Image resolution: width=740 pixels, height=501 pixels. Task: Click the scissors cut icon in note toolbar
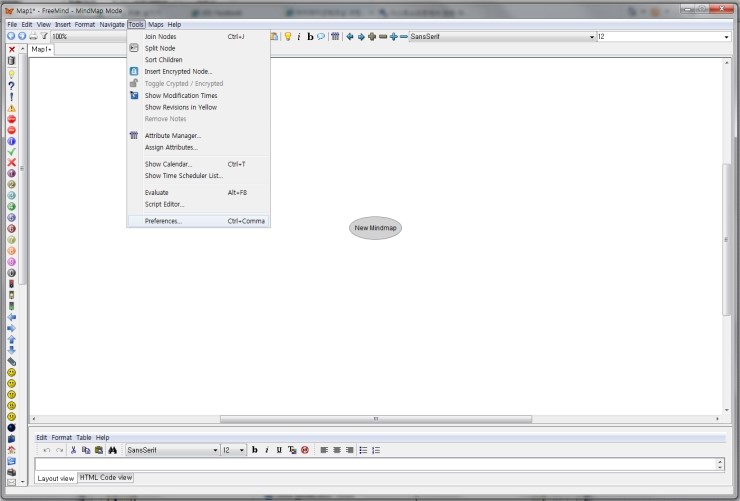[x=73, y=450]
